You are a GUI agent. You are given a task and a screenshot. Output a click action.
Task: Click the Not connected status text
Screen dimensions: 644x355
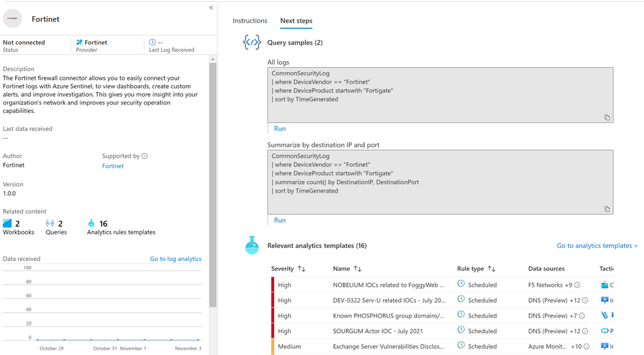[x=24, y=43]
